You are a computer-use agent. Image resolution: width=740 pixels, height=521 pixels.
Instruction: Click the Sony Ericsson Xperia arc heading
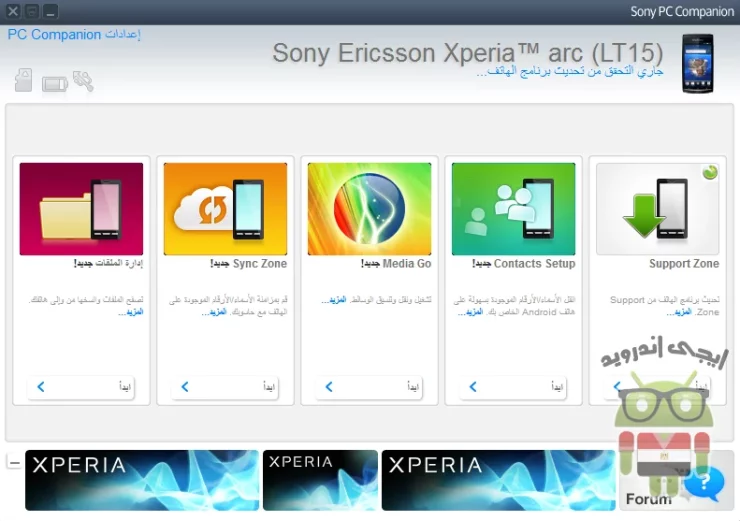(468, 52)
